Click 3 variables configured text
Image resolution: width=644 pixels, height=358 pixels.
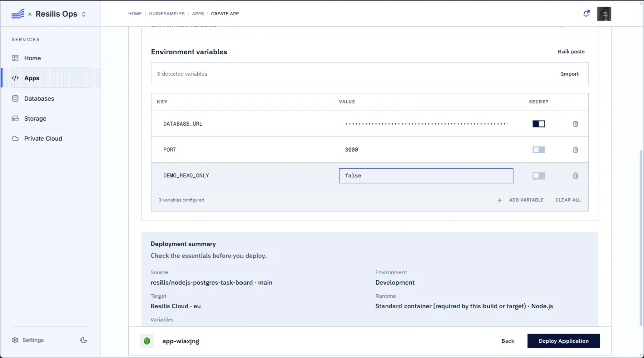coord(182,200)
